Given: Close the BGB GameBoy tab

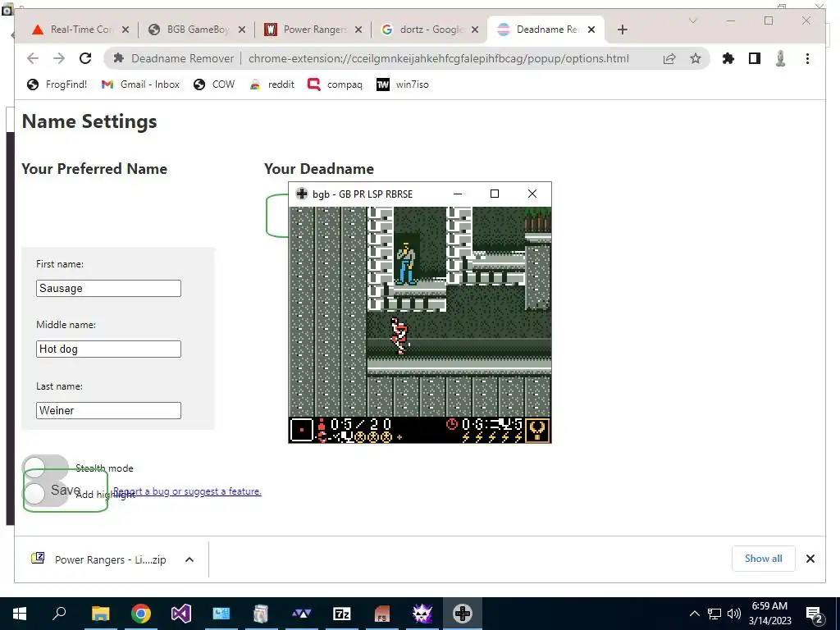Looking at the screenshot, I should (242, 30).
